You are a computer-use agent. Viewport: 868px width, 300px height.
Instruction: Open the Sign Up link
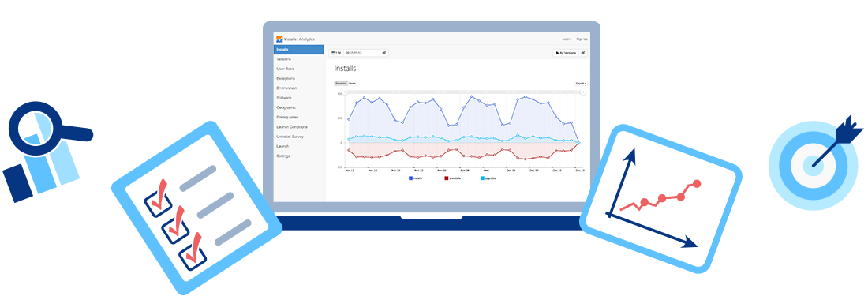click(582, 39)
